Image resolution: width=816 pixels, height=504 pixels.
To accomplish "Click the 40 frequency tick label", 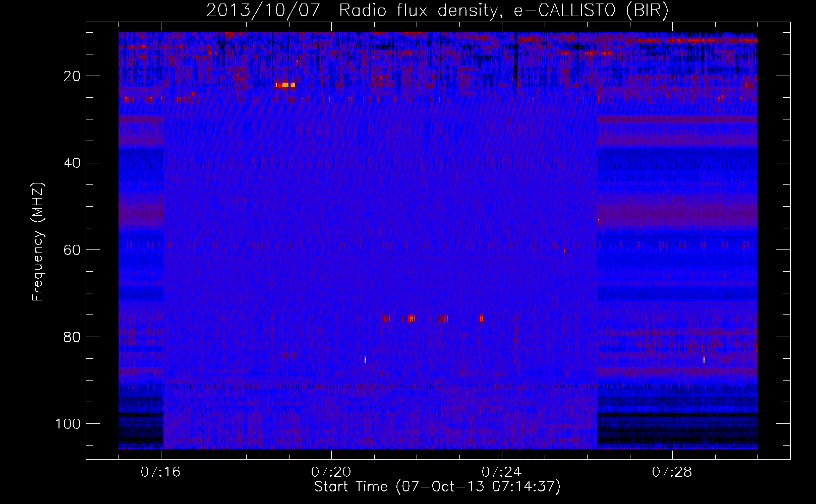I will tap(72, 163).
